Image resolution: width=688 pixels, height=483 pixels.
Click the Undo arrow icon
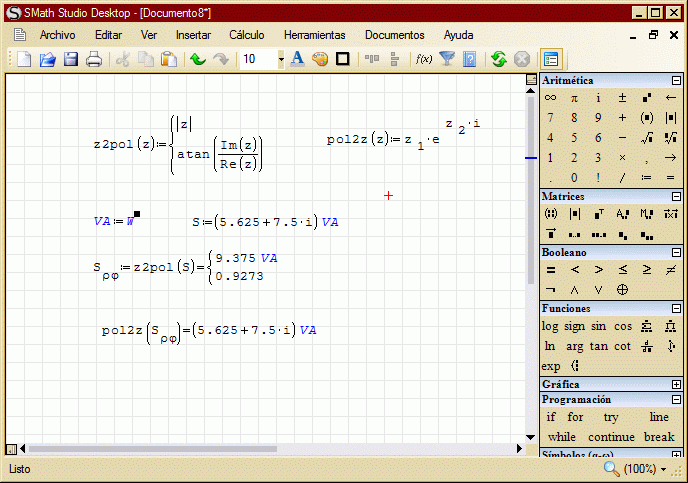tap(197, 59)
